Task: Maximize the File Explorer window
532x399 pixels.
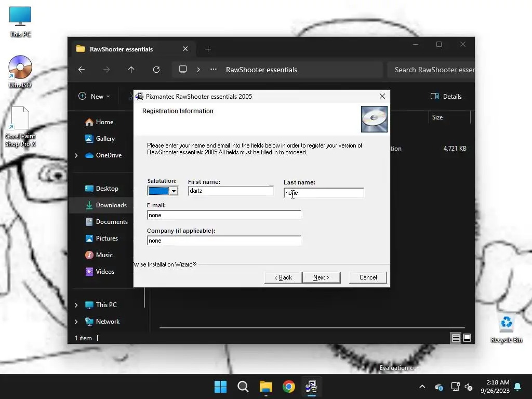Action: (439, 45)
